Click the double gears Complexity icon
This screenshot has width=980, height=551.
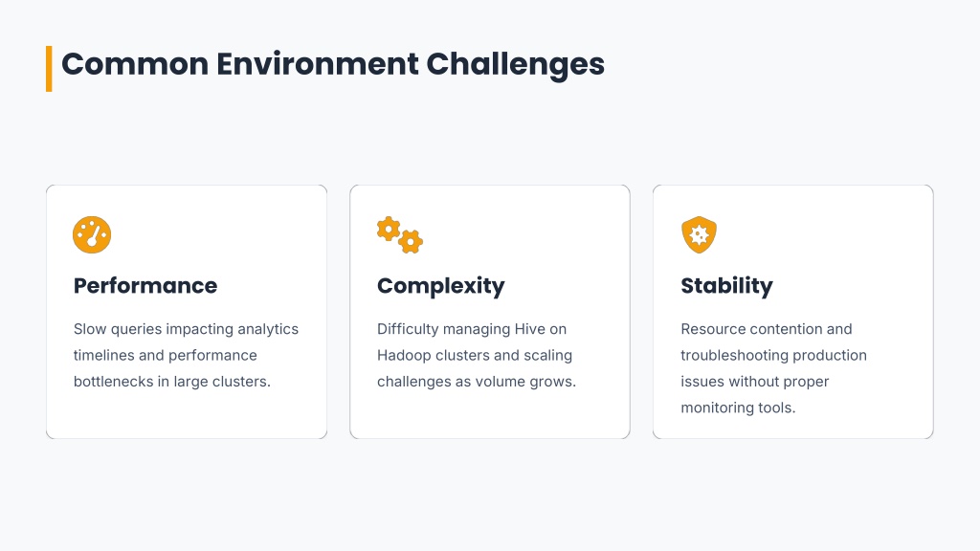click(x=399, y=234)
